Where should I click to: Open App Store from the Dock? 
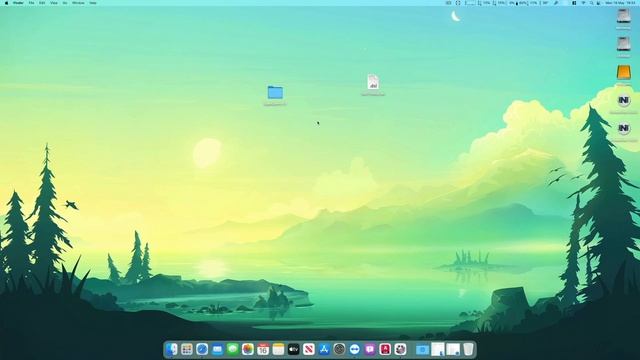click(x=324, y=349)
